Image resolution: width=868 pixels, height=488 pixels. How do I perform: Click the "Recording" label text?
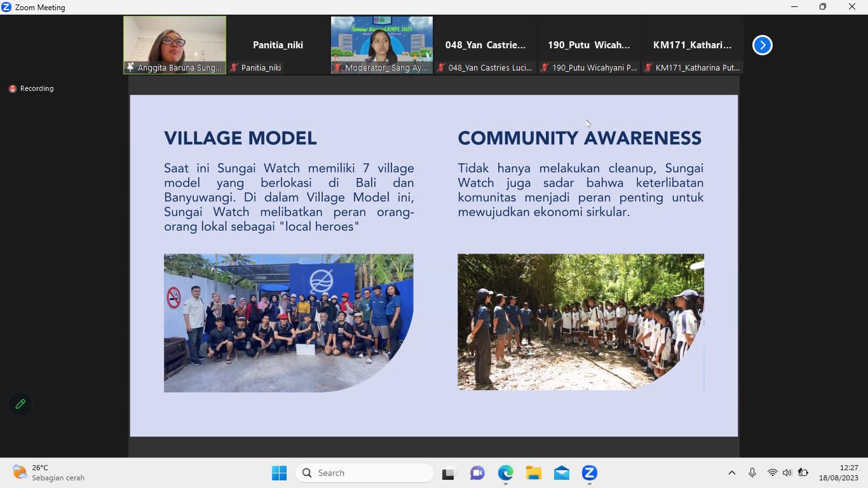click(37, 89)
